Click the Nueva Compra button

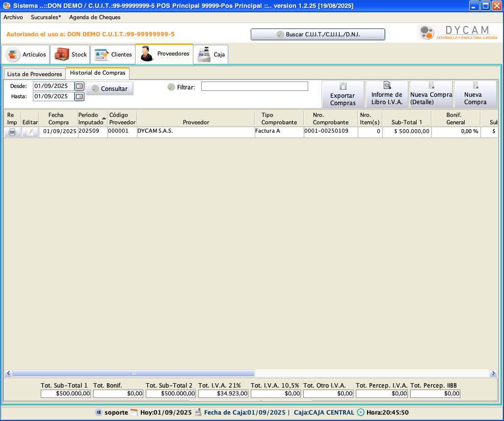point(475,94)
